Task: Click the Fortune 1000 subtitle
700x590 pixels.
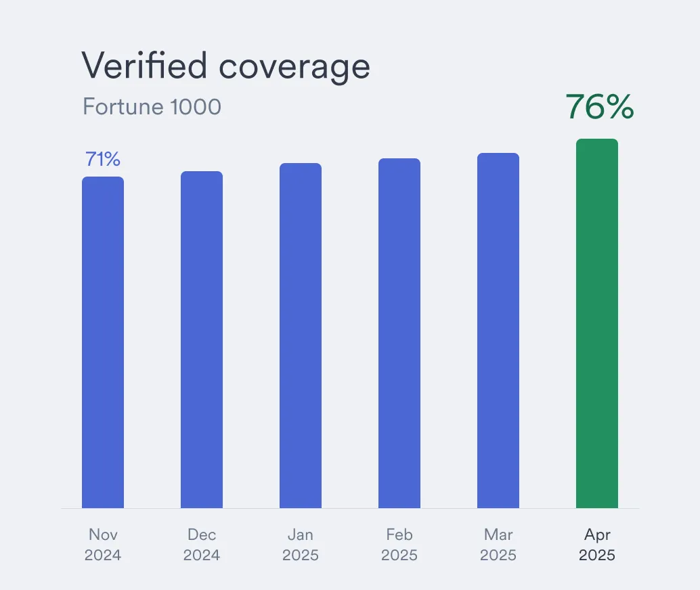Action: point(152,107)
